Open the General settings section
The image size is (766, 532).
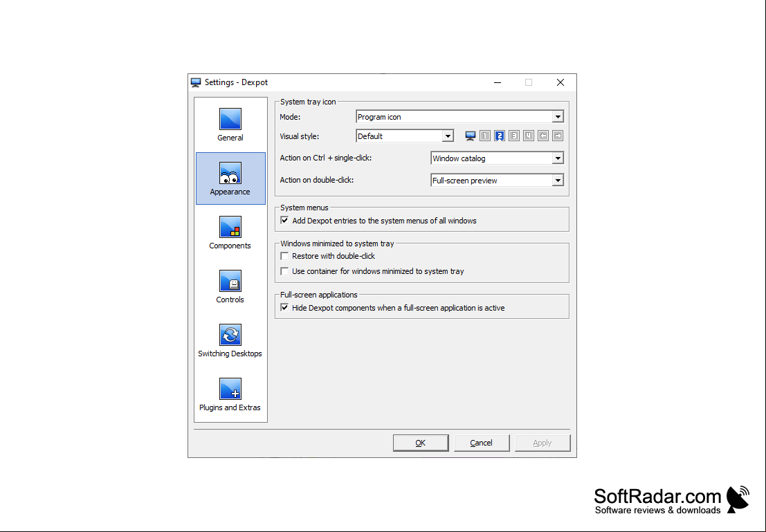coord(230,125)
